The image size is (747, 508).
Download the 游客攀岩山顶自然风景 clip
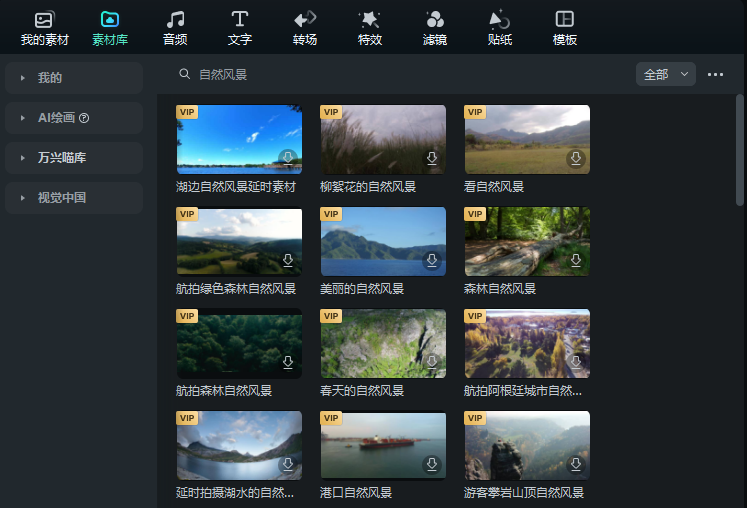[575, 464]
